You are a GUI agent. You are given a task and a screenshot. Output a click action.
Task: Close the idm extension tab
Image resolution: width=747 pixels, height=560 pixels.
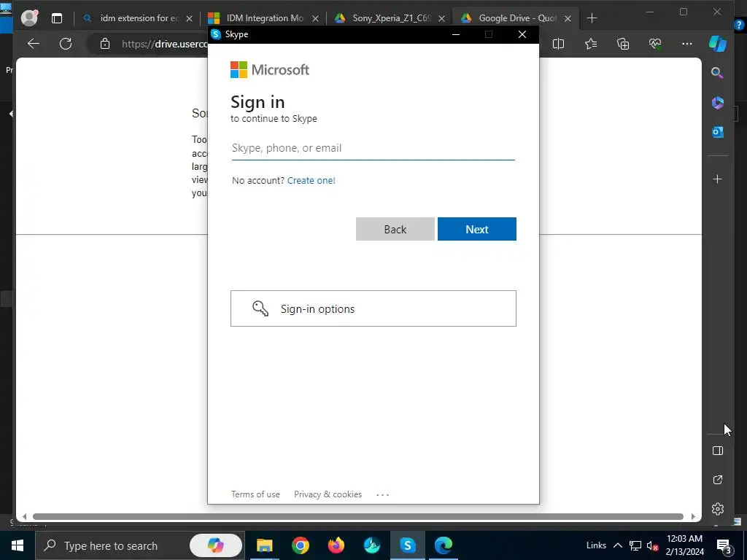pos(189,18)
